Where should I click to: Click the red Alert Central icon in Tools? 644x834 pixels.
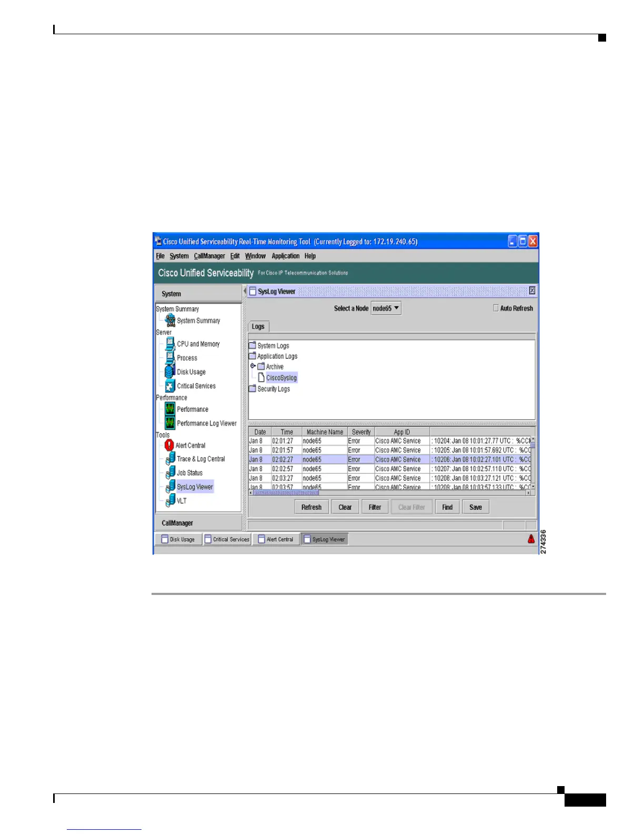169,445
